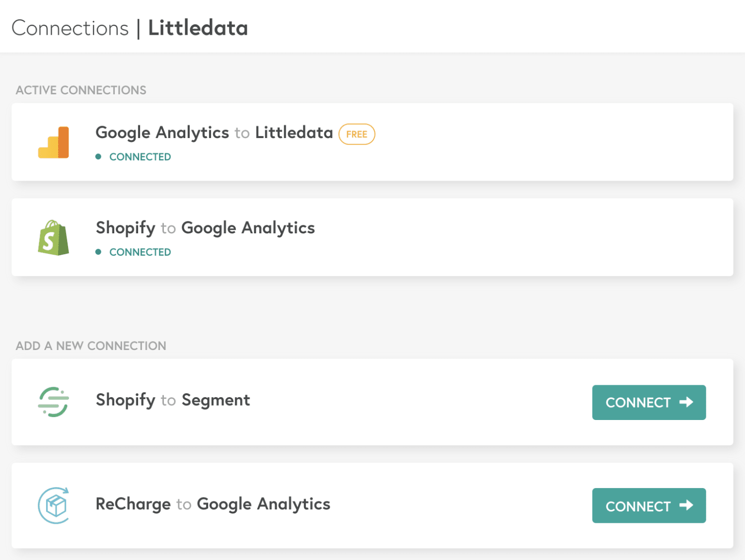
Task: Click the Littledata title in the header
Action: click(198, 28)
